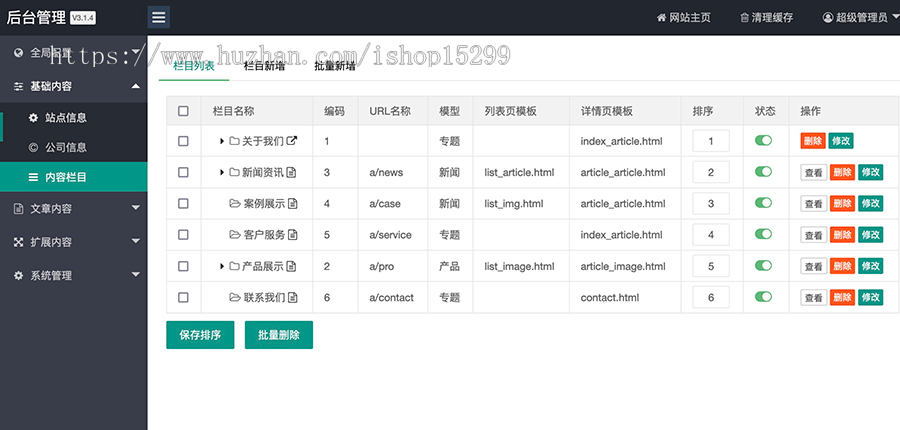900x430 pixels.
Task: Expand the 产品展示 tree triangle
Action: coord(222,266)
